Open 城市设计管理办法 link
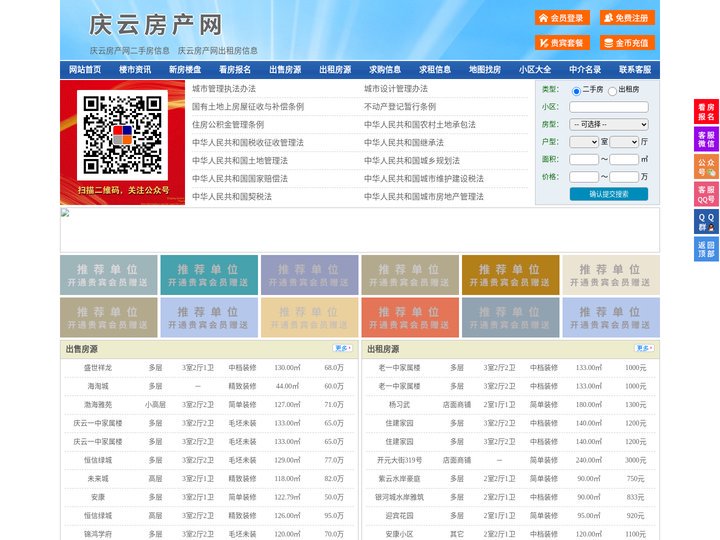The height and width of the screenshot is (540, 720). [396, 89]
